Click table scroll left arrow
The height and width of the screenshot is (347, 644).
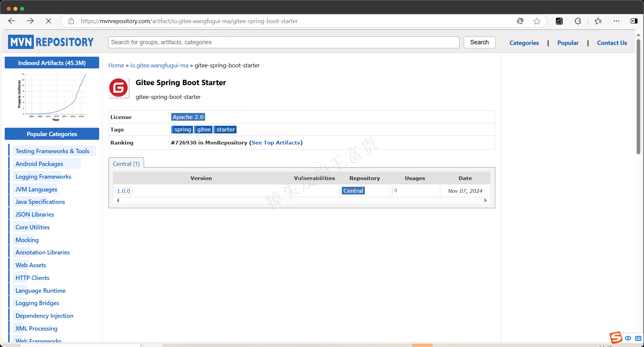pos(118,200)
